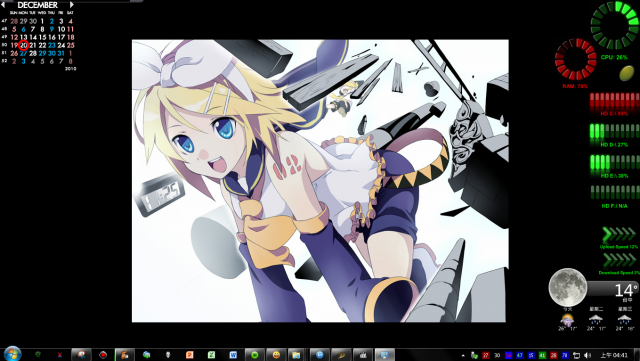640x361 pixels.
Task: Open the yellow folder Explorer taskbar icon
Action: point(297,354)
